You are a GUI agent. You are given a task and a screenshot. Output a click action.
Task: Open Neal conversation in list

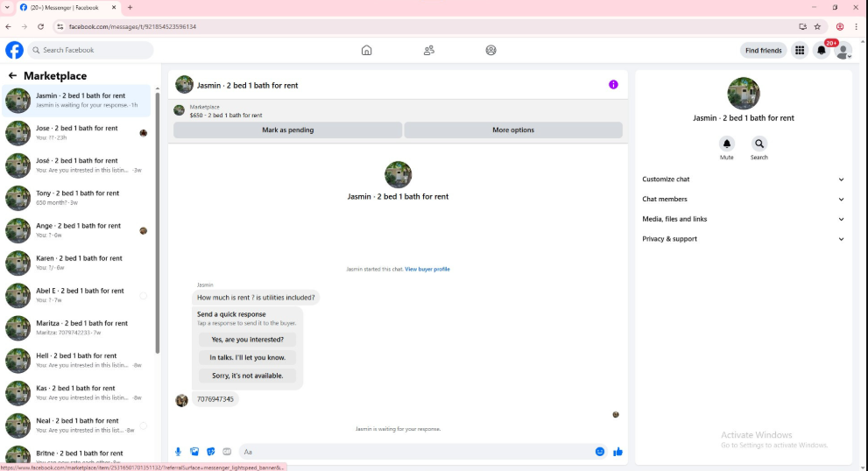[76, 426]
